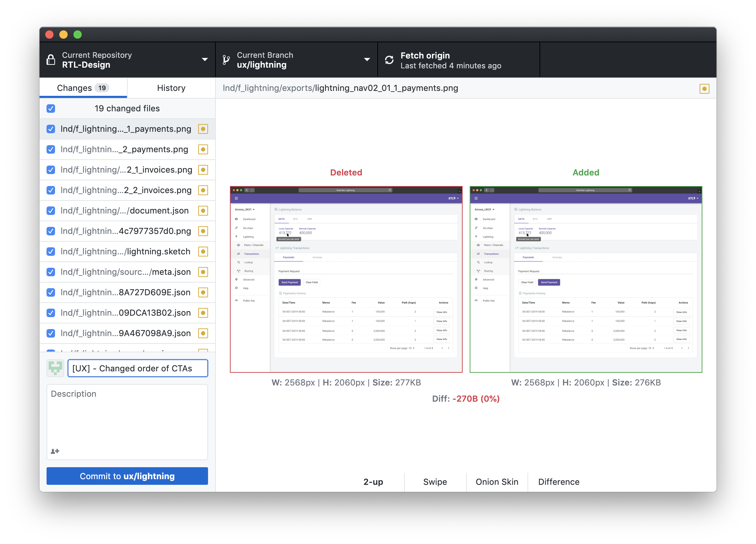Click the add co-authors icon in the description box
Screen dimensions: 756x544
point(55,451)
